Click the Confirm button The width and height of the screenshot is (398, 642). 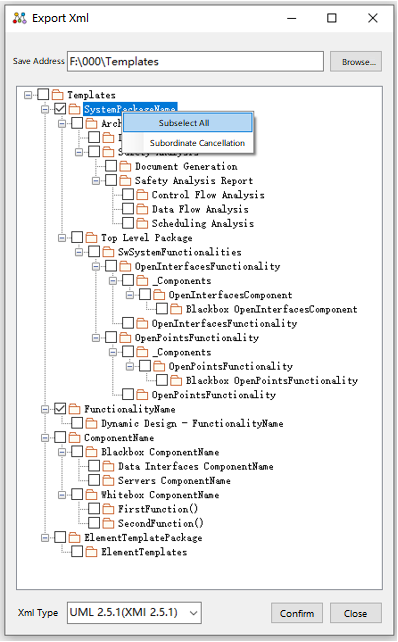tap(297, 613)
